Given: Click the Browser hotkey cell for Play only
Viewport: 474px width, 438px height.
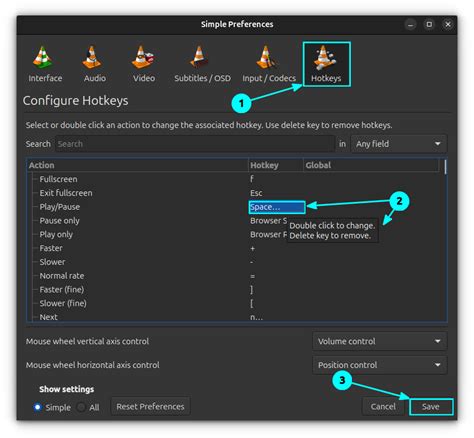Looking at the screenshot, I should click(x=268, y=235).
